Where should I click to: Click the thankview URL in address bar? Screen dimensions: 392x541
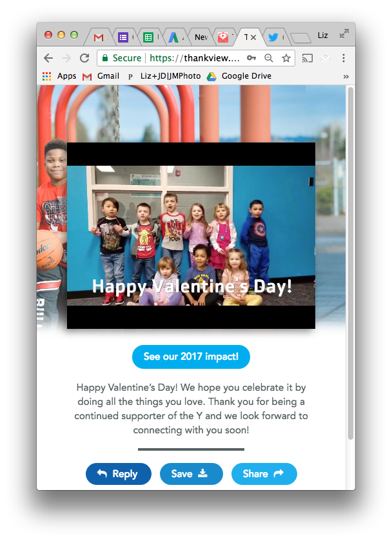195,58
